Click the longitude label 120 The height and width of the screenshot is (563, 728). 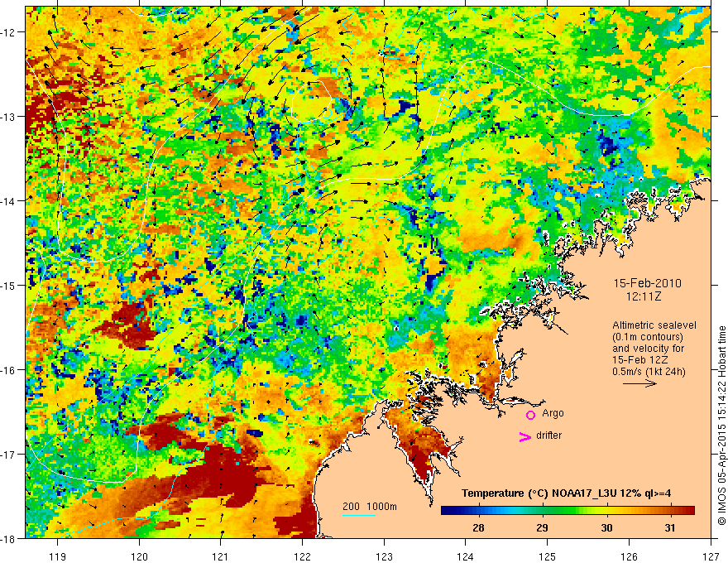(139, 556)
